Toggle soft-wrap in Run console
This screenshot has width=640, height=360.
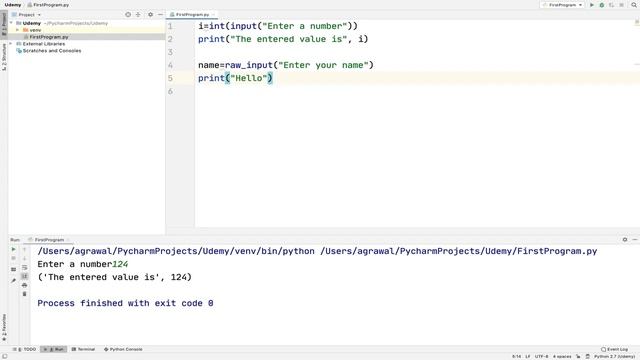click(24, 267)
